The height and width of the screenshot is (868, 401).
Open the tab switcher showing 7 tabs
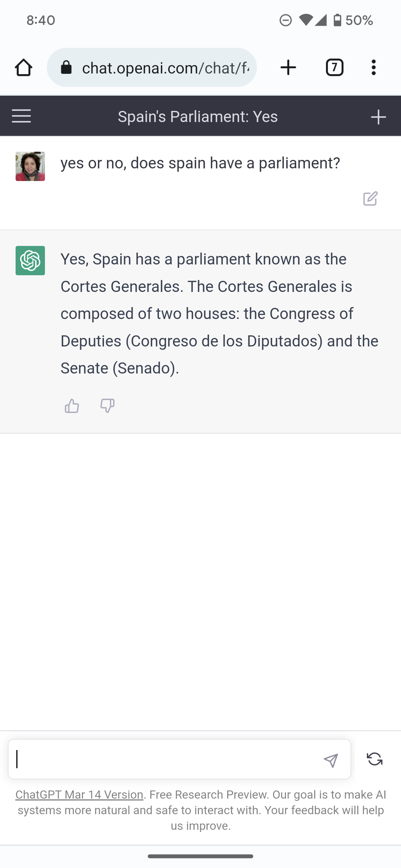pos(335,68)
